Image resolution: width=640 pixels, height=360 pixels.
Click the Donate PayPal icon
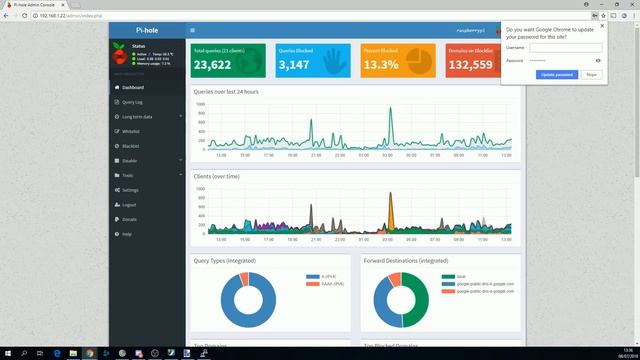[x=117, y=220]
